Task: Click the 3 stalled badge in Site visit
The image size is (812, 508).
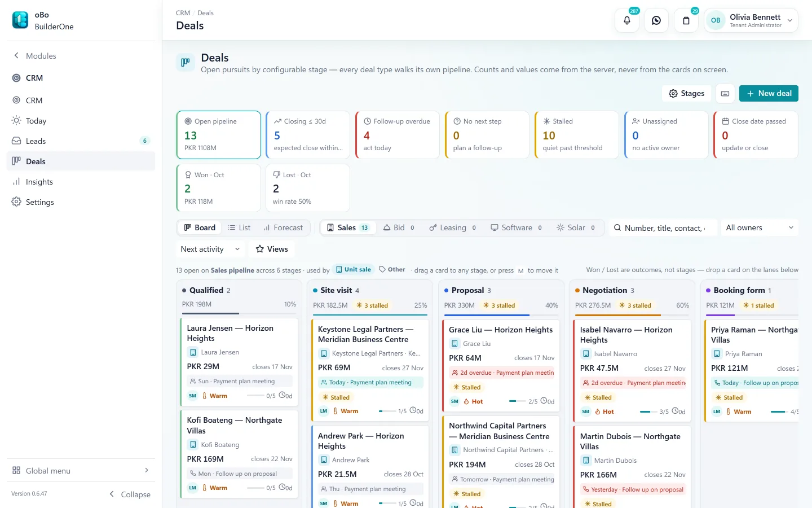Action: click(x=372, y=305)
